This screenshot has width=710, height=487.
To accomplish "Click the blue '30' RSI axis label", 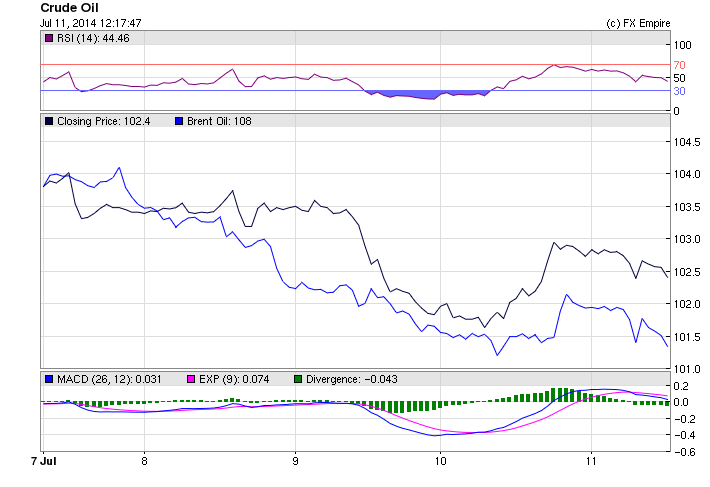I will (679, 91).
